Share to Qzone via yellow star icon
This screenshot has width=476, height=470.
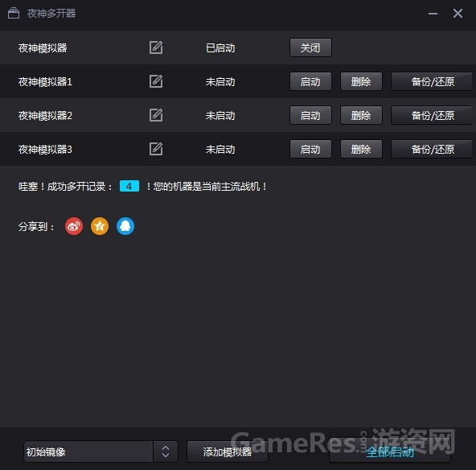pos(100,226)
